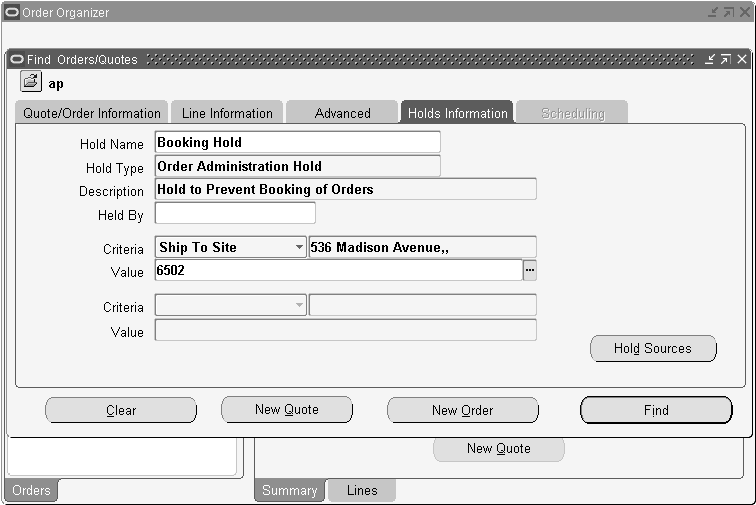756x505 pixels.
Task: Click the Description field
Action: point(346,189)
